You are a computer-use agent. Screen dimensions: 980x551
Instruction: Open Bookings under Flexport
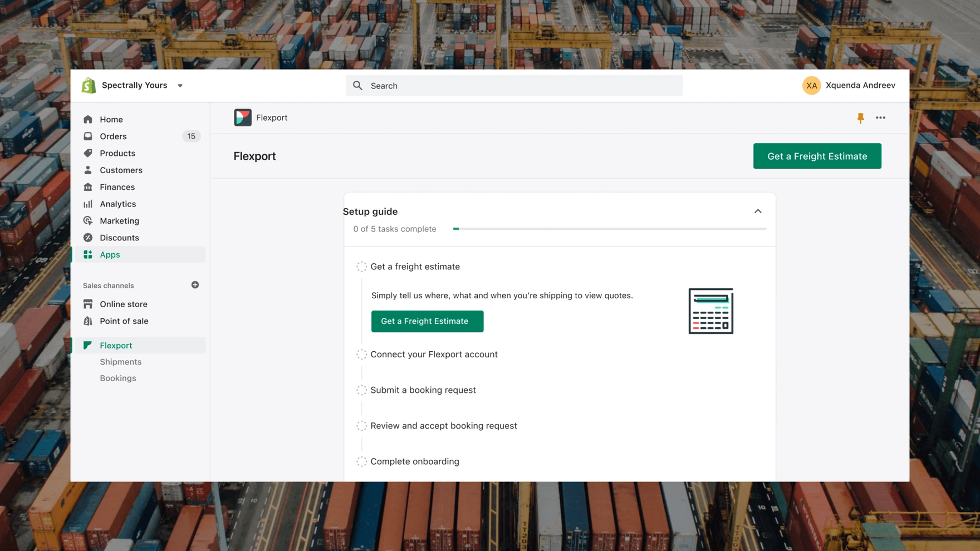coord(118,378)
